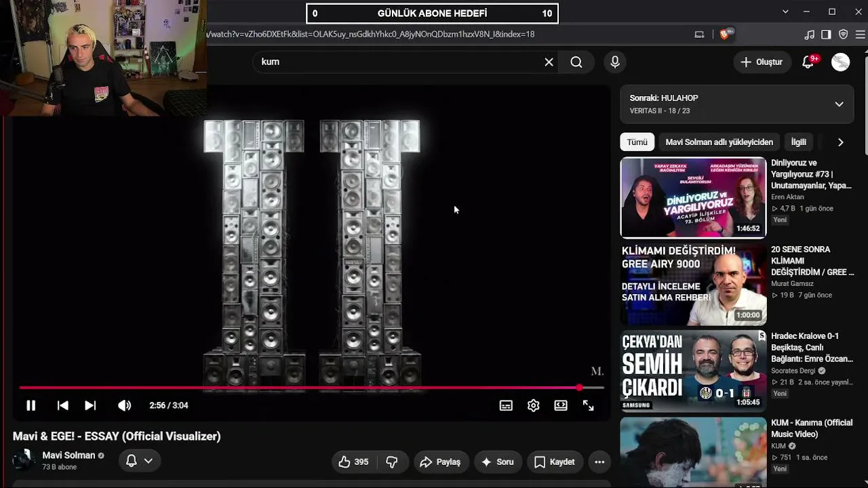Open the Brave main hamburger menu

pyautogui.click(x=860, y=34)
